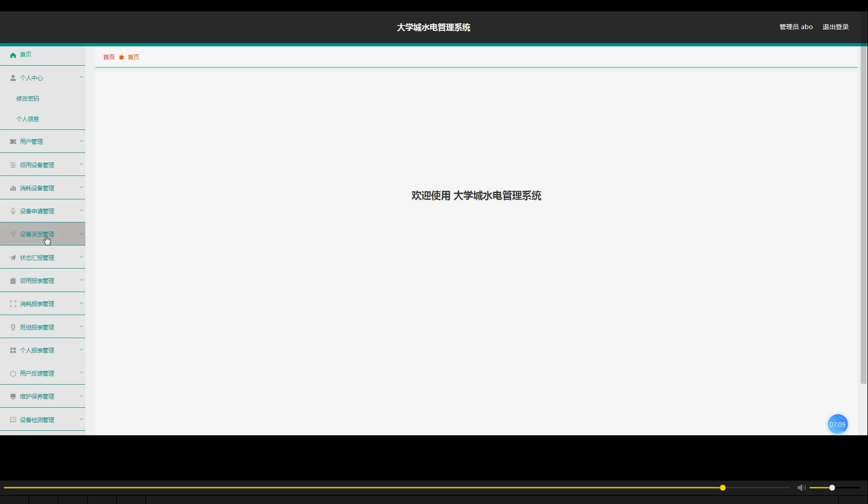Open the 个人信息 submenu item

(27, 119)
